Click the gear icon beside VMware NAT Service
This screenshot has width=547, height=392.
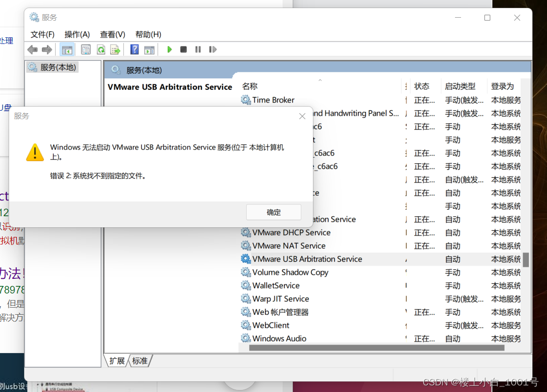pyautogui.click(x=246, y=246)
